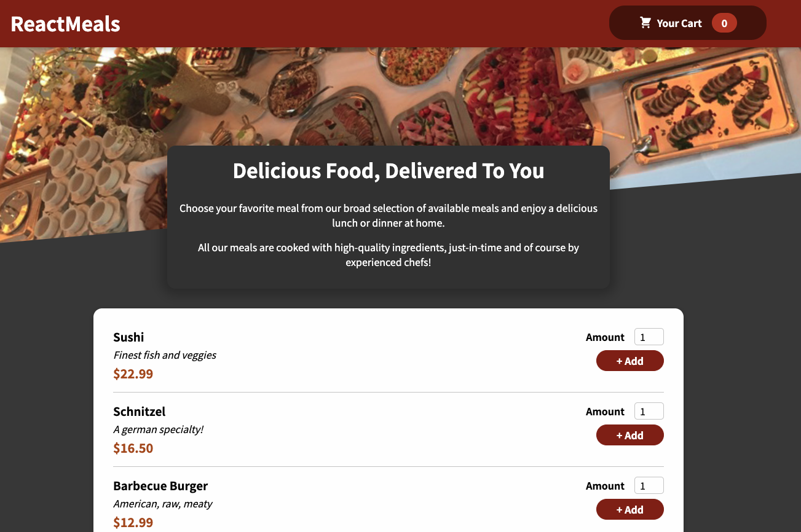The height and width of the screenshot is (532, 801).
Task: Add Barbecue Burger to the cart
Action: tap(629, 509)
